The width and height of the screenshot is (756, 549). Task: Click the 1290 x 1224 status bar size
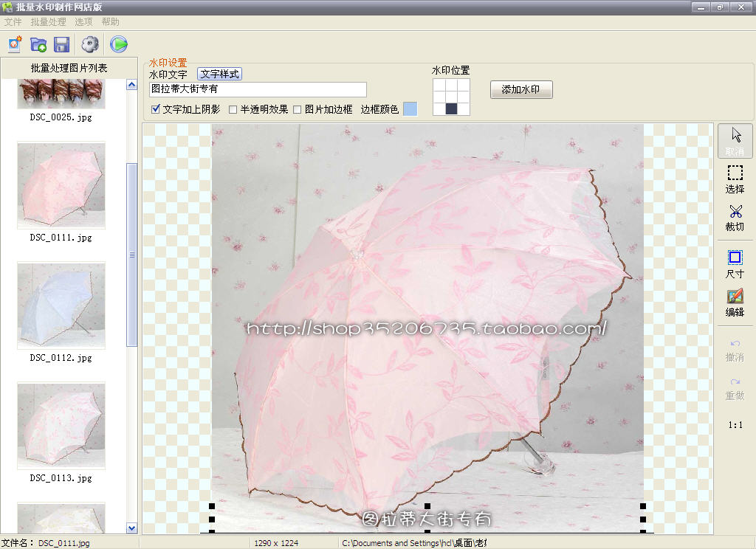point(276,543)
